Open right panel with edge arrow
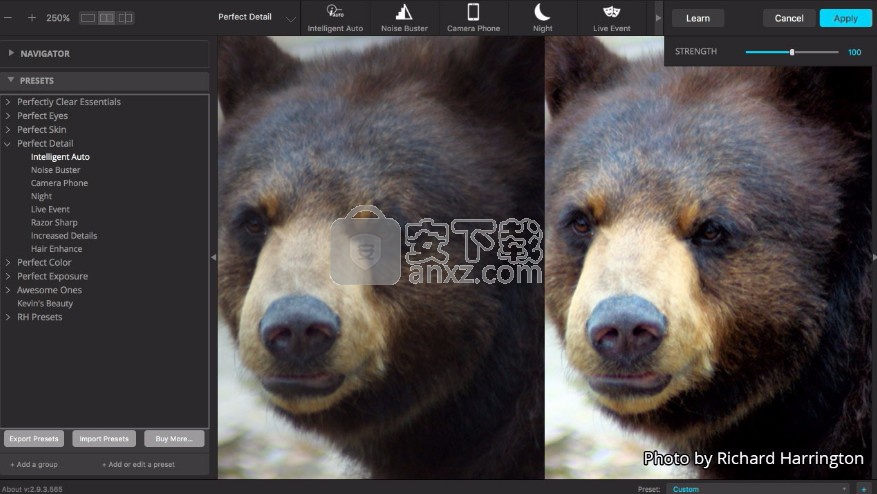Viewport: 877px width, 494px height. tap(874, 257)
